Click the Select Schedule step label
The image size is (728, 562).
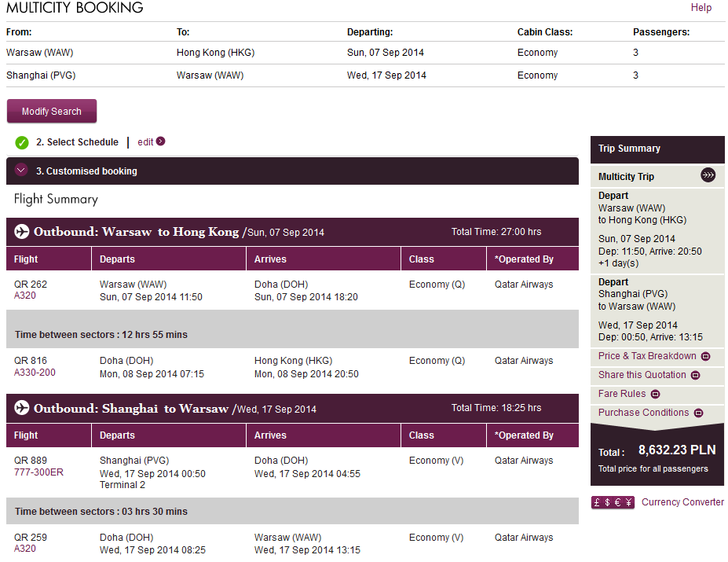pyautogui.click(x=77, y=142)
